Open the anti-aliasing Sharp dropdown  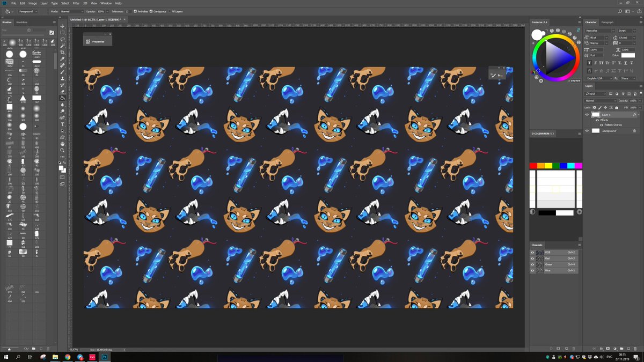[628, 78]
